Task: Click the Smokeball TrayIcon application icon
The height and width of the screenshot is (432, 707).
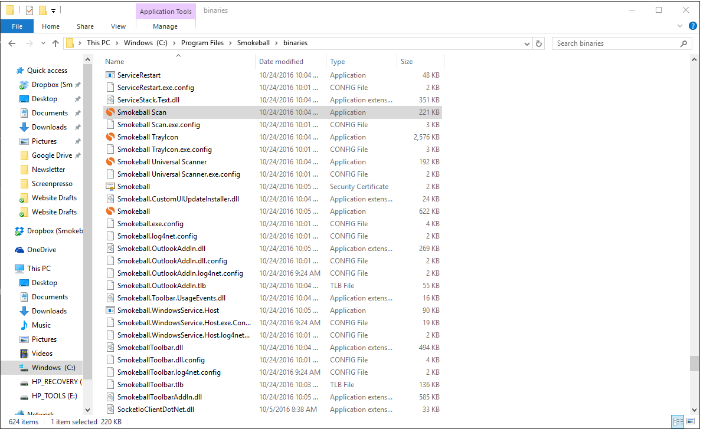Action: [110, 137]
